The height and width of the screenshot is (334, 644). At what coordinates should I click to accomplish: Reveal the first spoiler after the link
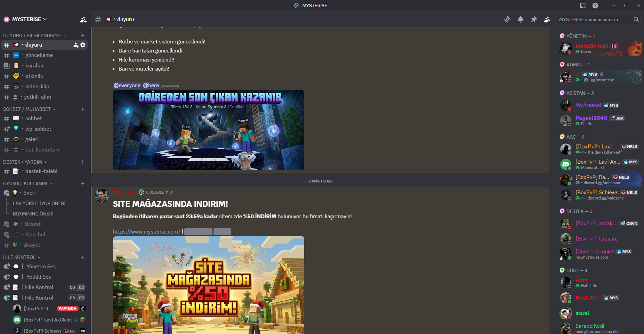pos(198,232)
